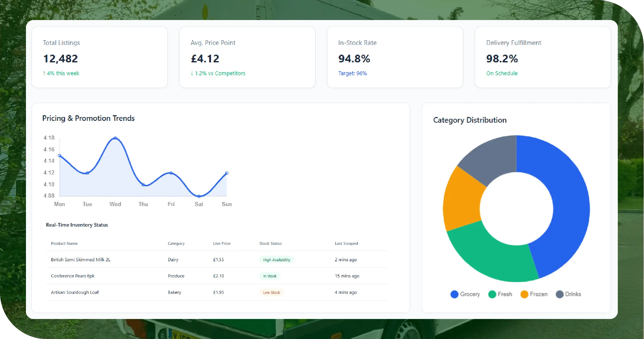Click the Sat data point on chart
Image resolution: width=644 pixels, height=339 pixels.
coord(199,196)
